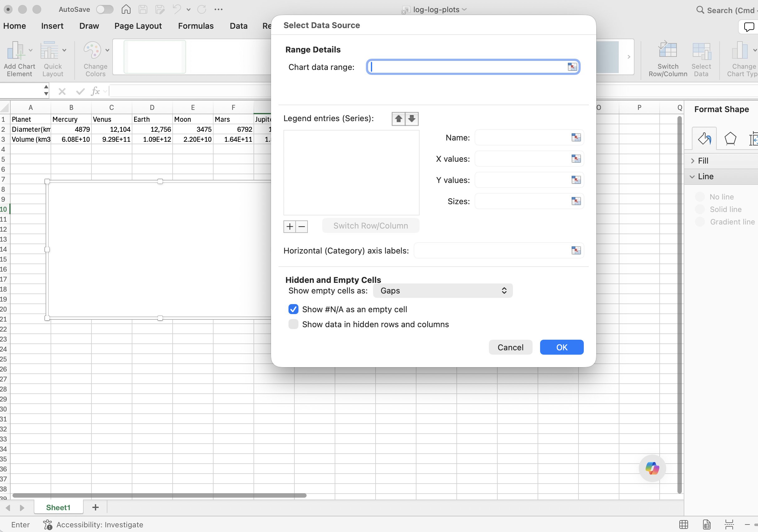This screenshot has height=532, width=758.
Task: Select the Gradient line radio option
Action: pyautogui.click(x=700, y=222)
